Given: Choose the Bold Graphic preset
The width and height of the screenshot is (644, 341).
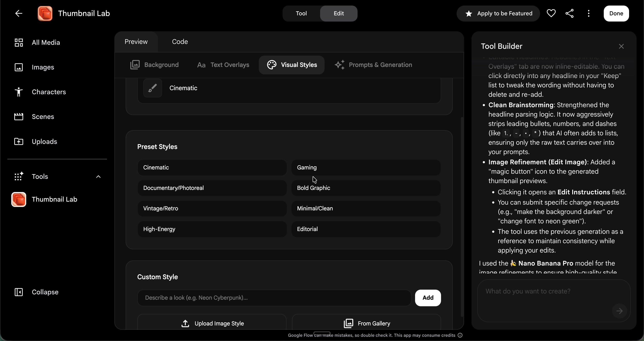Looking at the screenshot, I should tap(366, 188).
